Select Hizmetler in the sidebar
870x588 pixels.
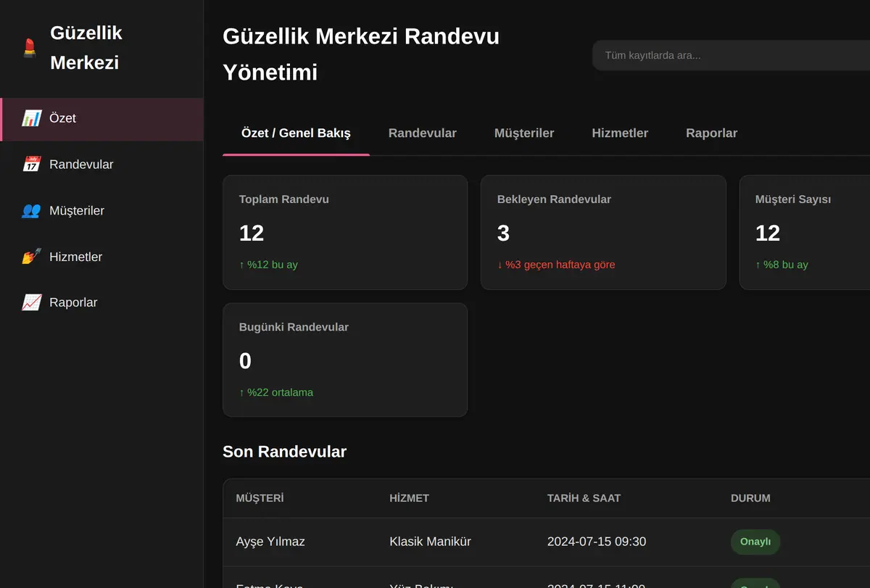point(101,257)
